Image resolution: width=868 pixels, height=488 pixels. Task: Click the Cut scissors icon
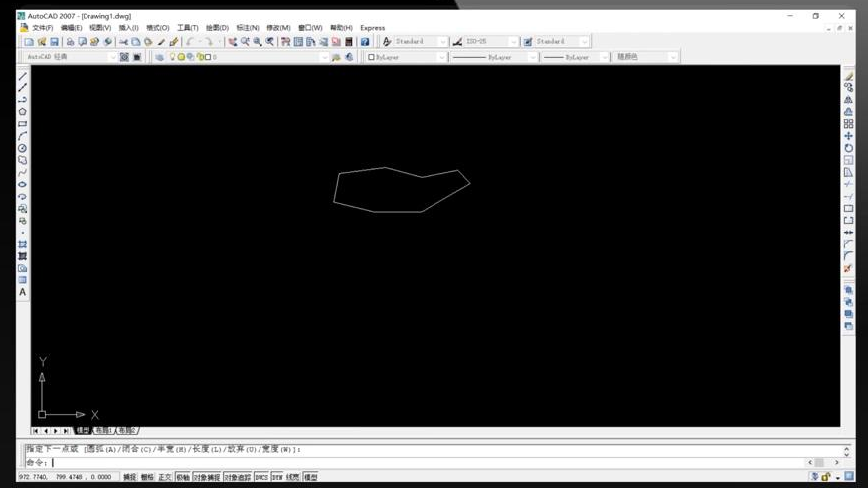tap(123, 42)
